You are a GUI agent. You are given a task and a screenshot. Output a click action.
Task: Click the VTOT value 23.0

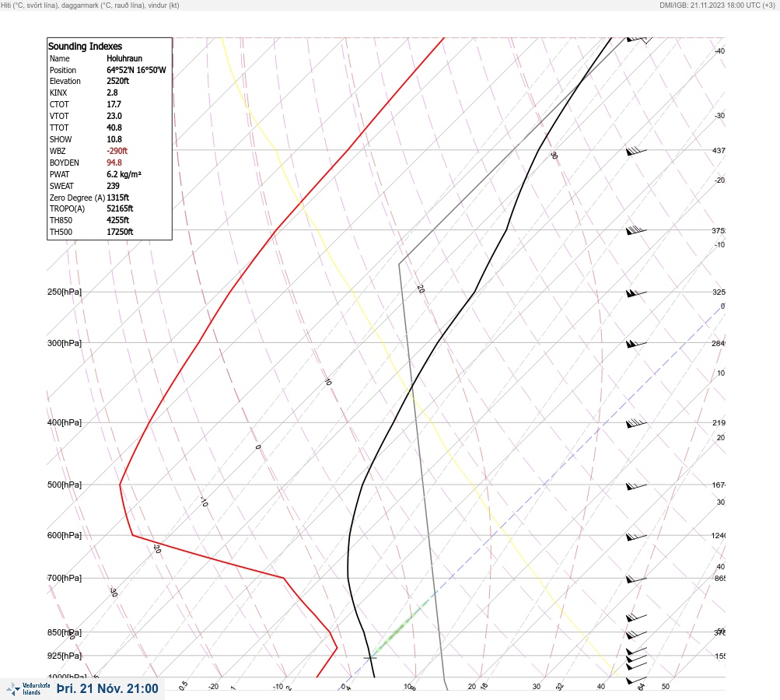[114, 116]
